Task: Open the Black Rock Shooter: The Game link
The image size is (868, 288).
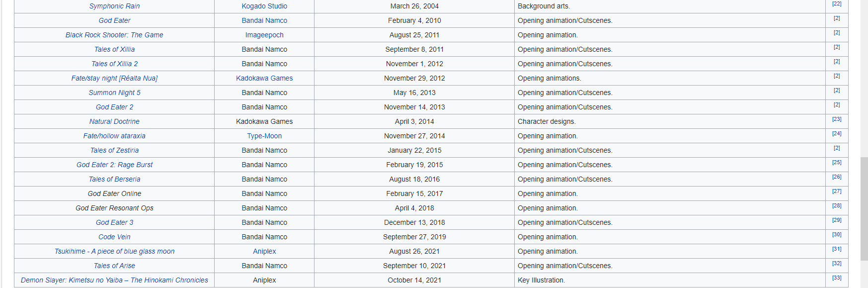Action: pos(114,35)
